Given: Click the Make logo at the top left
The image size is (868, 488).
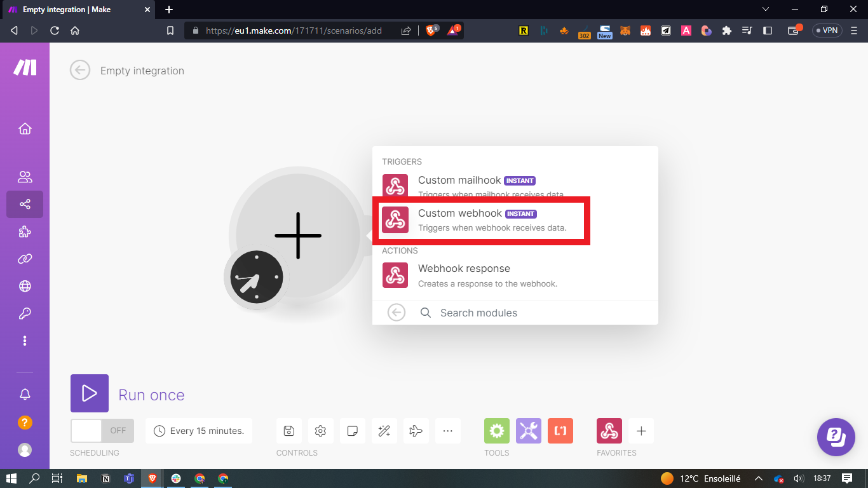Looking at the screenshot, I should coord(25,67).
